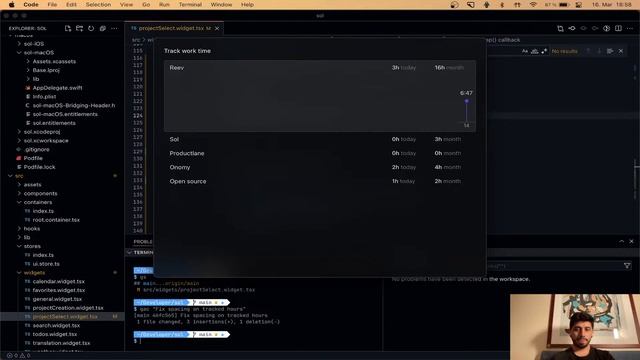Click the circular run icon beside split editor
The width and height of the screenshot is (640, 360).
(x=607, y=28)
